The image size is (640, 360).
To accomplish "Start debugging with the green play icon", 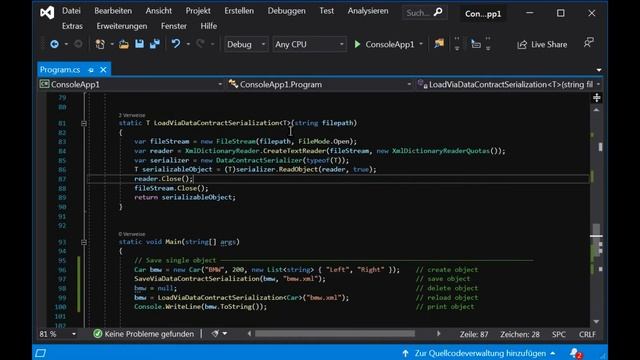I will 357,44.
